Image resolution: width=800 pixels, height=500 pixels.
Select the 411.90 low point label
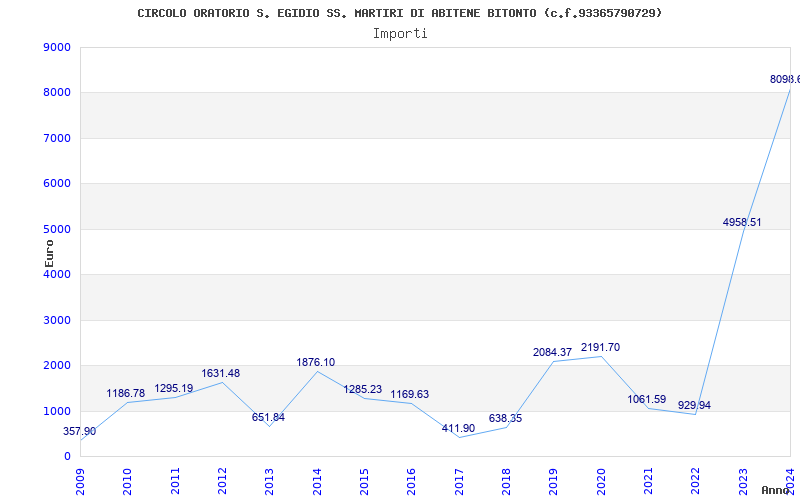(458, 428)
